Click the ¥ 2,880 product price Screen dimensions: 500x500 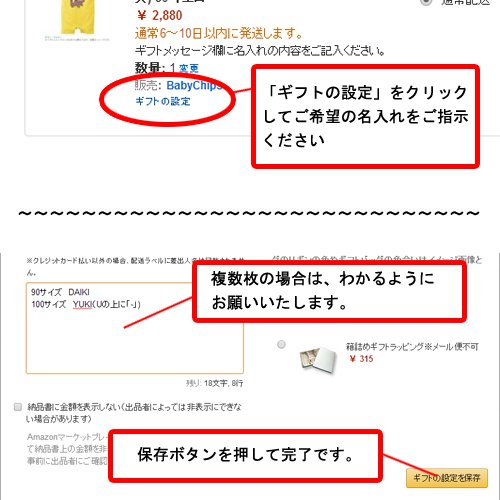[160, 15]
